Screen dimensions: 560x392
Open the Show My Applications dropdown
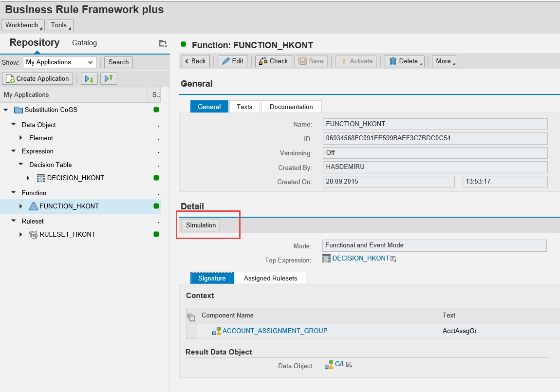[60, 62]
